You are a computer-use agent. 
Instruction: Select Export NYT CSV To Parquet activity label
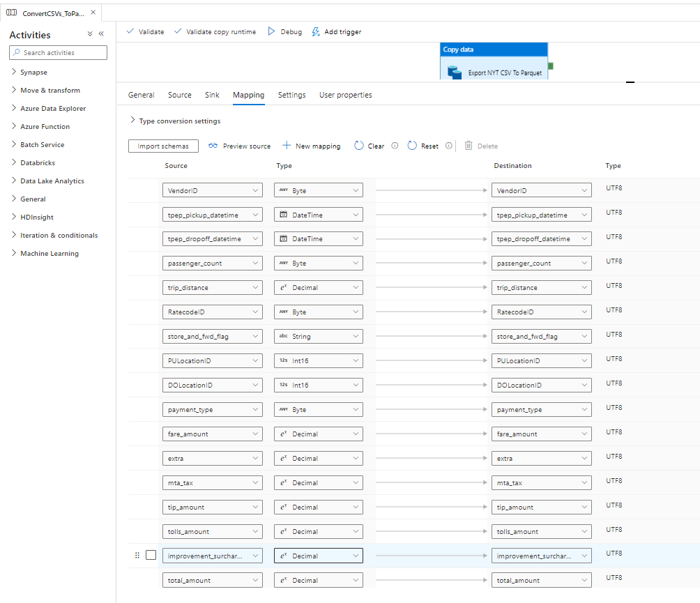(x=505, y=72)
